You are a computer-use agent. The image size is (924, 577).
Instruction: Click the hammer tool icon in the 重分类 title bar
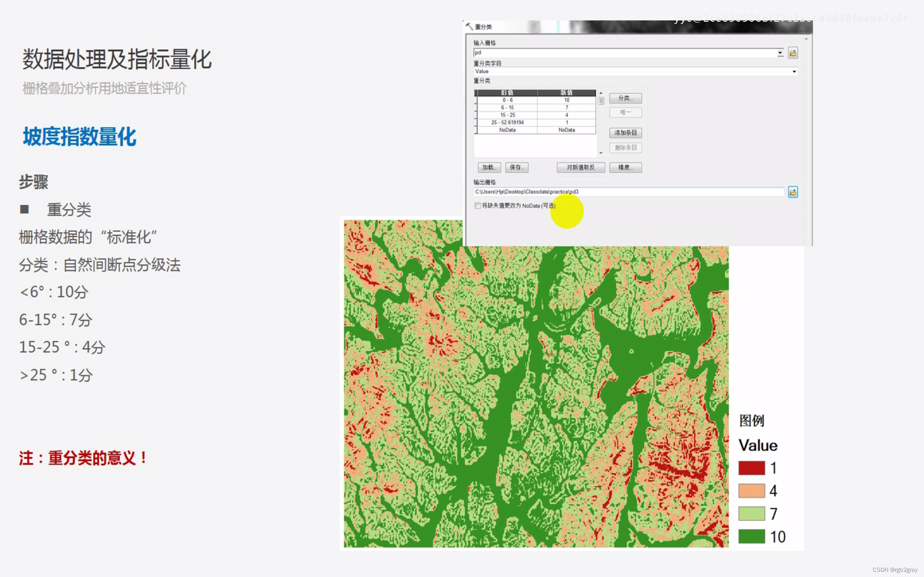(x=469, y=27)
